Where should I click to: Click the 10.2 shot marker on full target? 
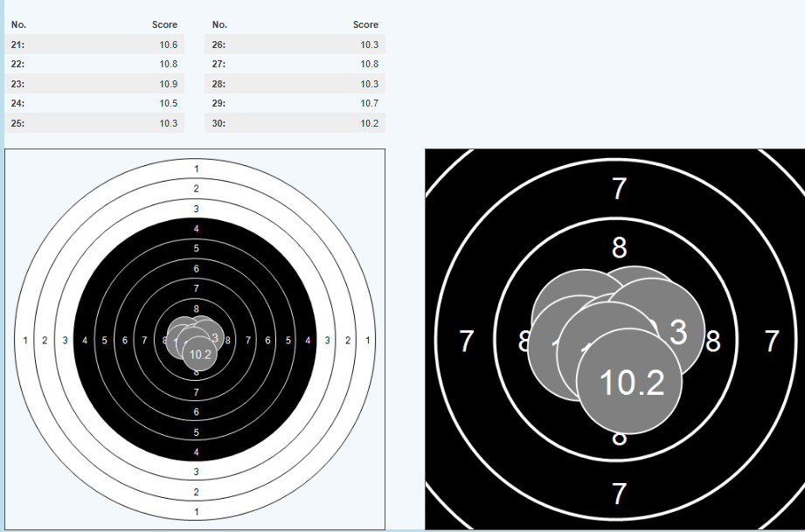tap(200, 355)
